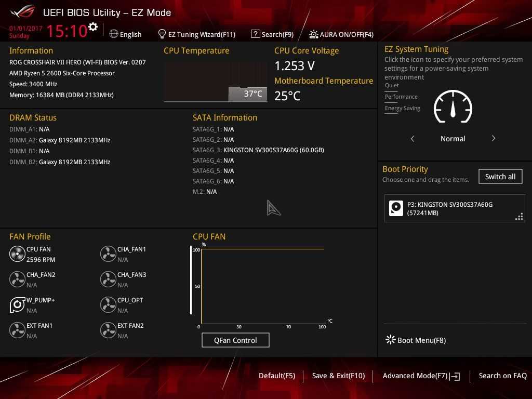This screenshot has height=399, width=532.
Task: Select the Quiet tuning mode
Action: [392, 85]
